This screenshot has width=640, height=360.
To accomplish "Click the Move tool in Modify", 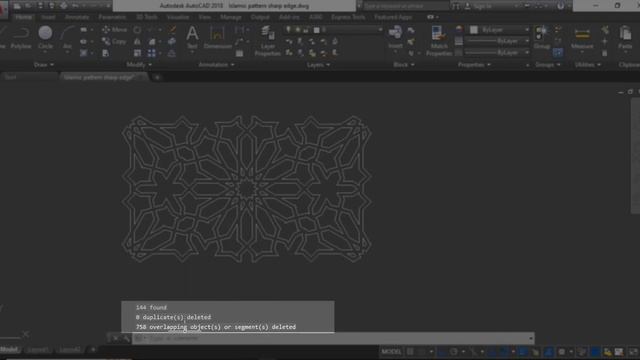I will click(114, 30).
